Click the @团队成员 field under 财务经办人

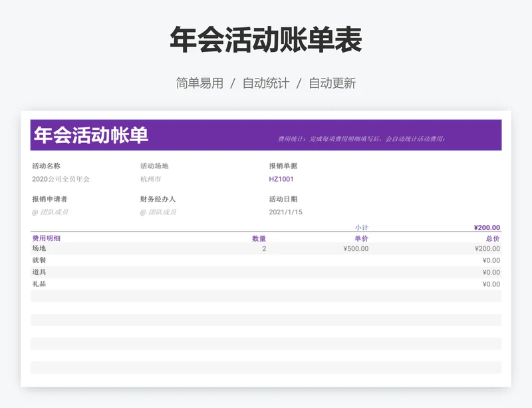pos(158,212)
